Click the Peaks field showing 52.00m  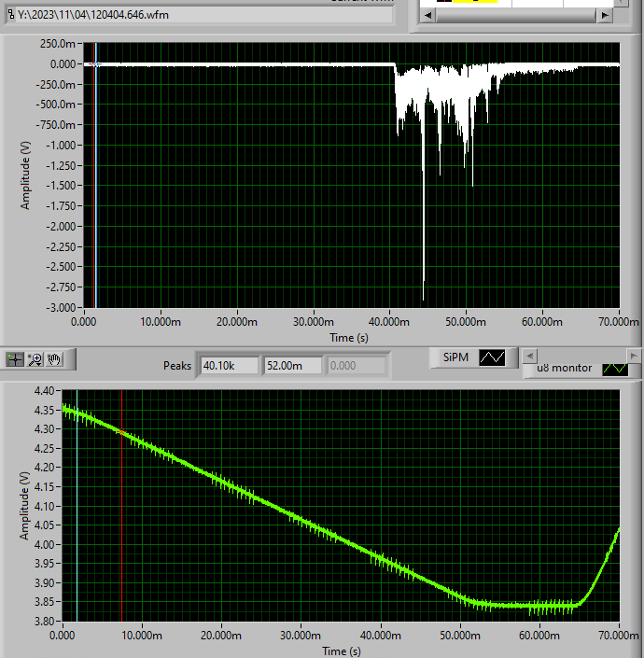coord(293,366)
